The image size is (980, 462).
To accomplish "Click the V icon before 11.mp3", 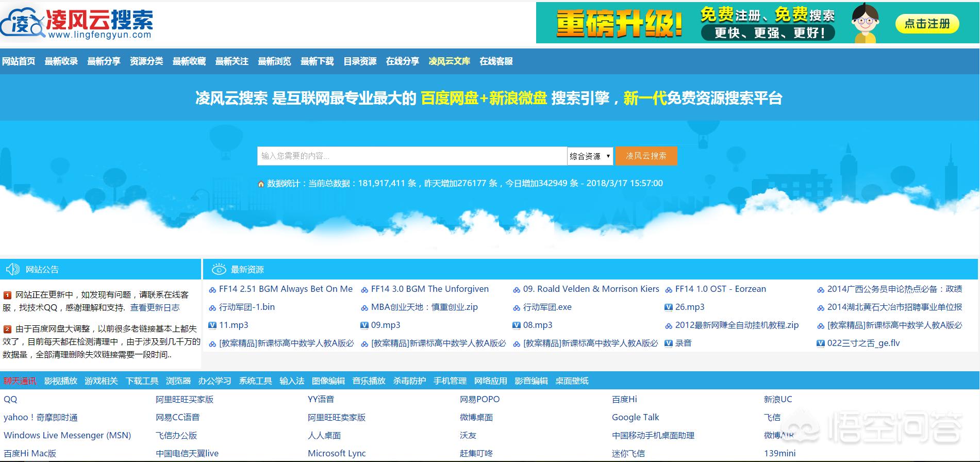I will click(x=212, y=325).
